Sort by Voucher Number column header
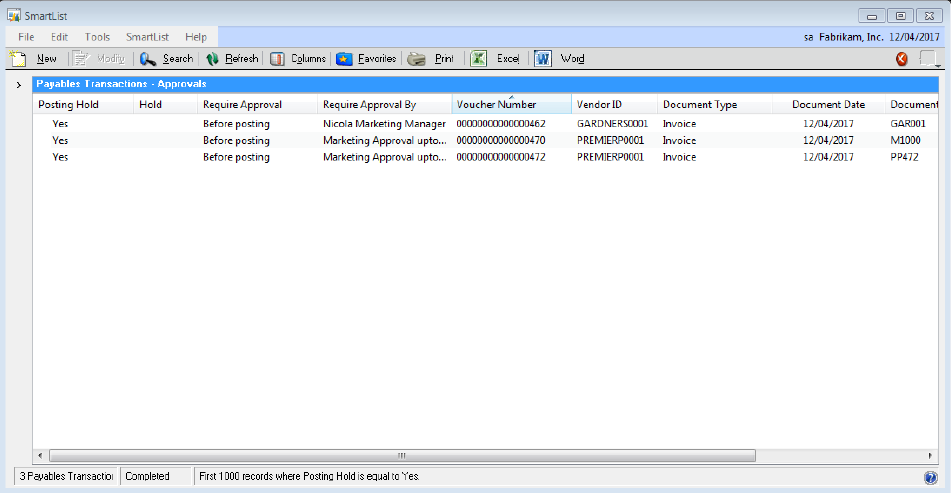The height and width of the screenshot is (493, 951). (511, 104)
